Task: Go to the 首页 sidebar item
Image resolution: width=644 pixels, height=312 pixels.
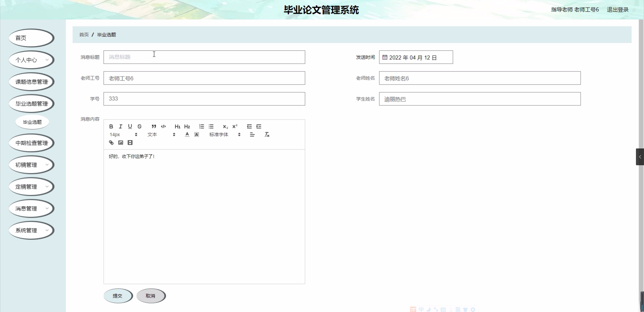Action: coord(32,38)
